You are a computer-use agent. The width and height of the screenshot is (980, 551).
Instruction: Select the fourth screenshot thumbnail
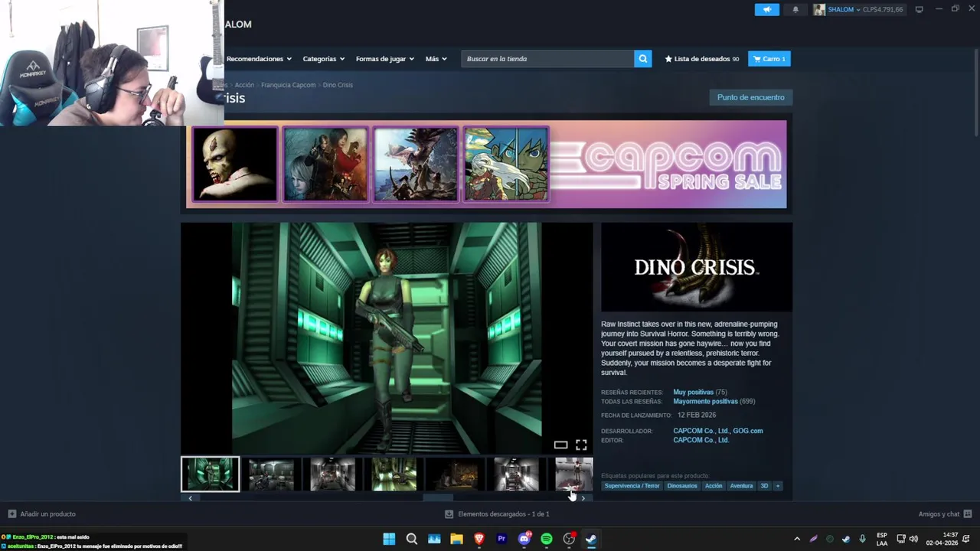point(394,474)
